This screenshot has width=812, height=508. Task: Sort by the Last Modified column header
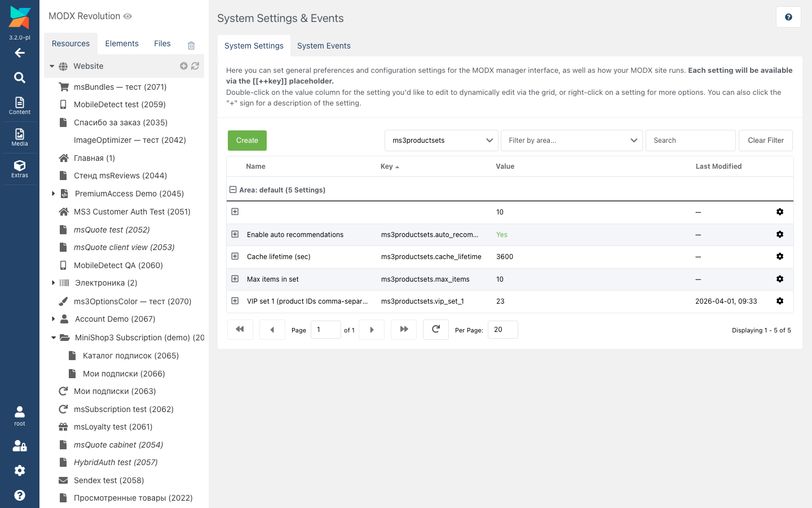(x=718, y=167)
